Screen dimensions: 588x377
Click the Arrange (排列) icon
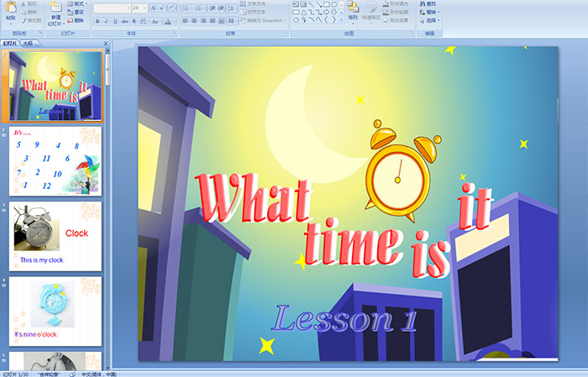click(x=353, y=7)
